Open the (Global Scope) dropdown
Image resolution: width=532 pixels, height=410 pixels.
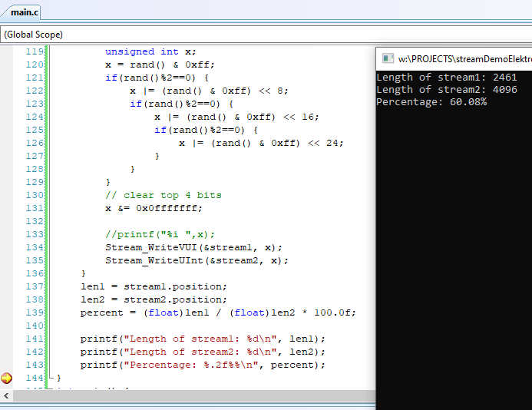coord(266,35)
